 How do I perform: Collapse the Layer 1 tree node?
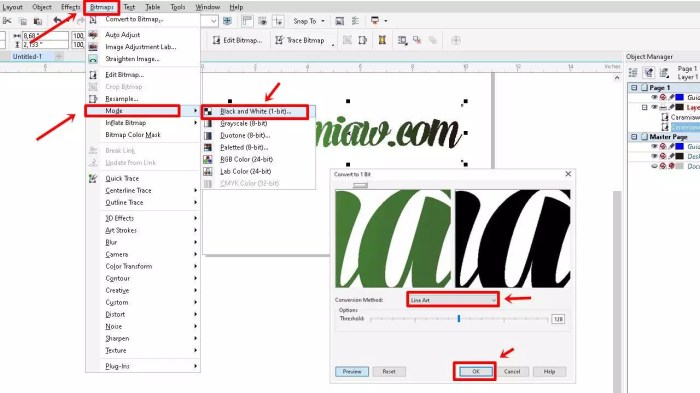click(x=644, y=107)
